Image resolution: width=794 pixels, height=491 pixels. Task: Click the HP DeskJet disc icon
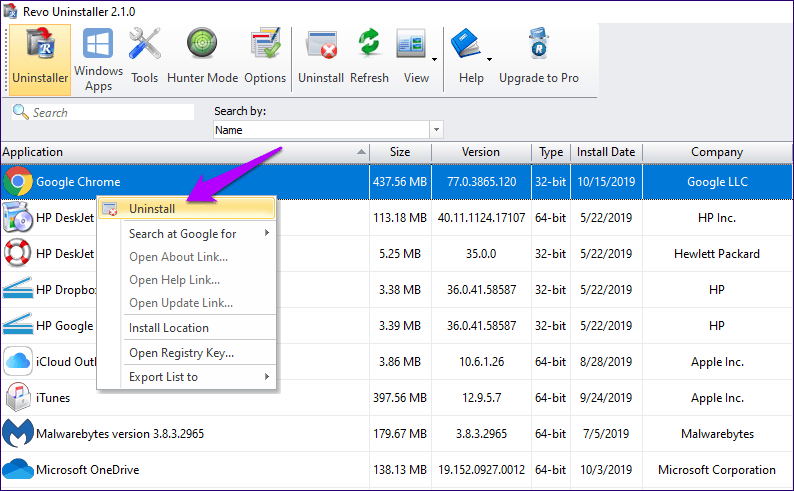point(18,218)
